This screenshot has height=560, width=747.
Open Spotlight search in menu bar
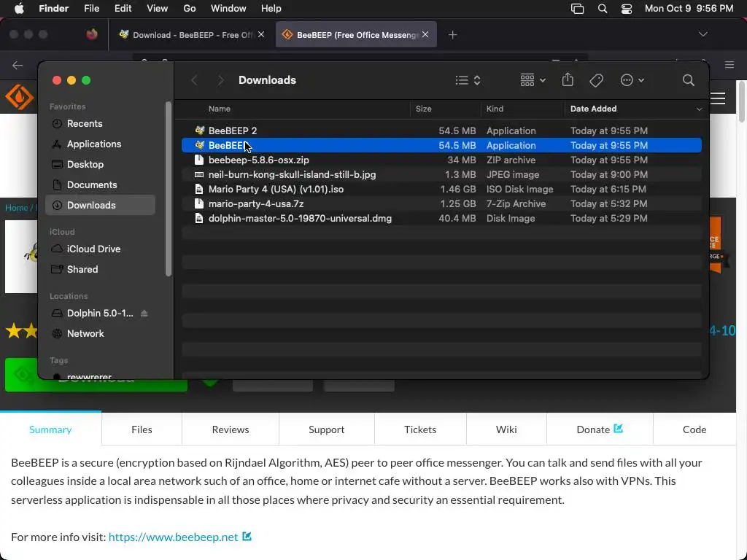pos(602,9)
